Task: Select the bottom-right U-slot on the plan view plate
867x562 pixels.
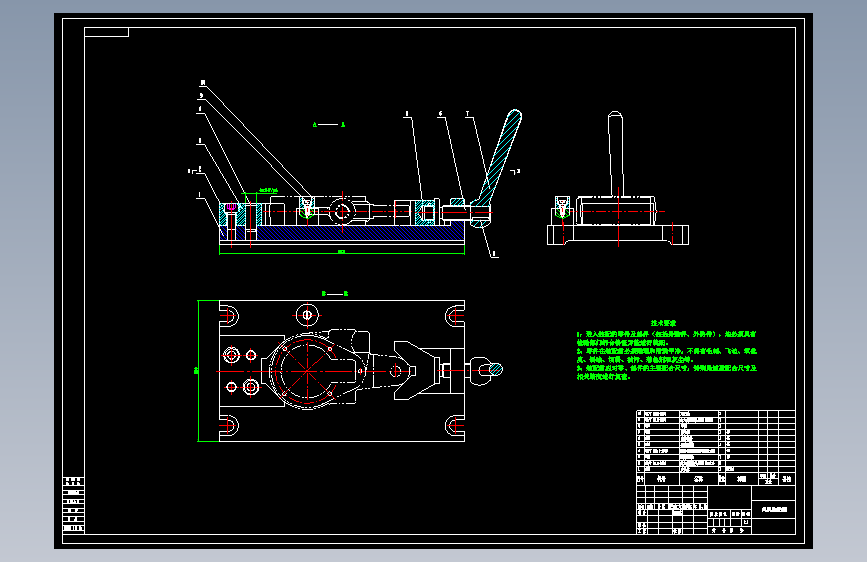Action: click(455, 426)
